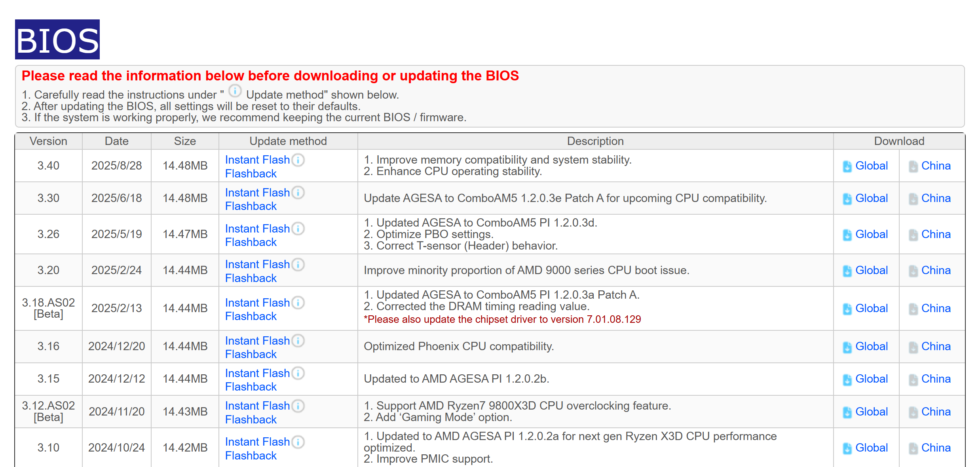The width and height of the screenshot is (980, 467).
Task: Click China download icon for version 3.15
Action: 913,379
